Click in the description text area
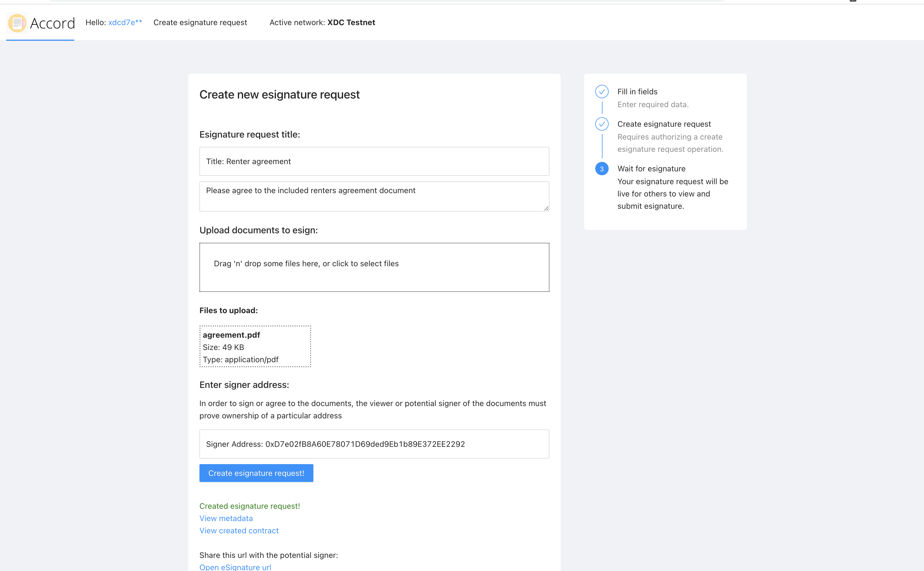 [374, 196]
